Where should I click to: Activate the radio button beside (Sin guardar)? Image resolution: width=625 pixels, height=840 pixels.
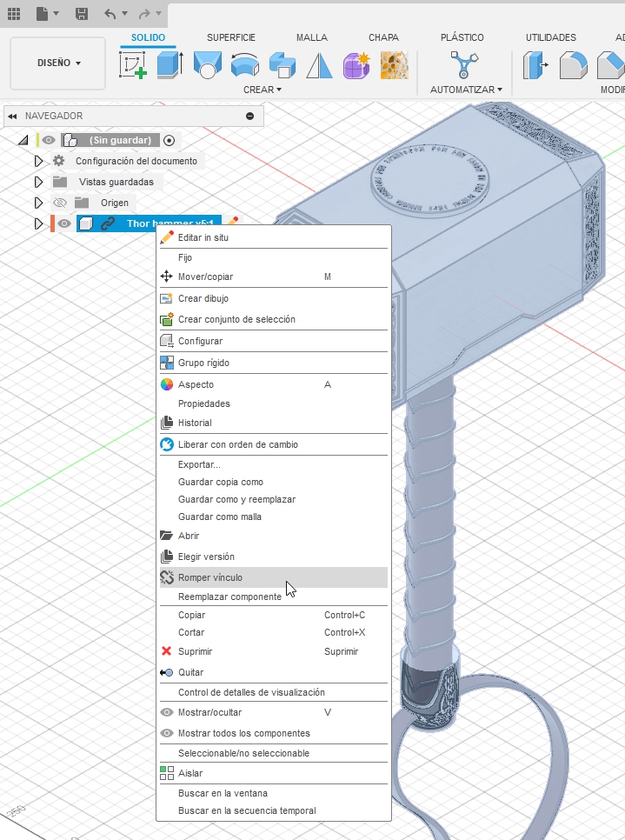coord(169,140)
